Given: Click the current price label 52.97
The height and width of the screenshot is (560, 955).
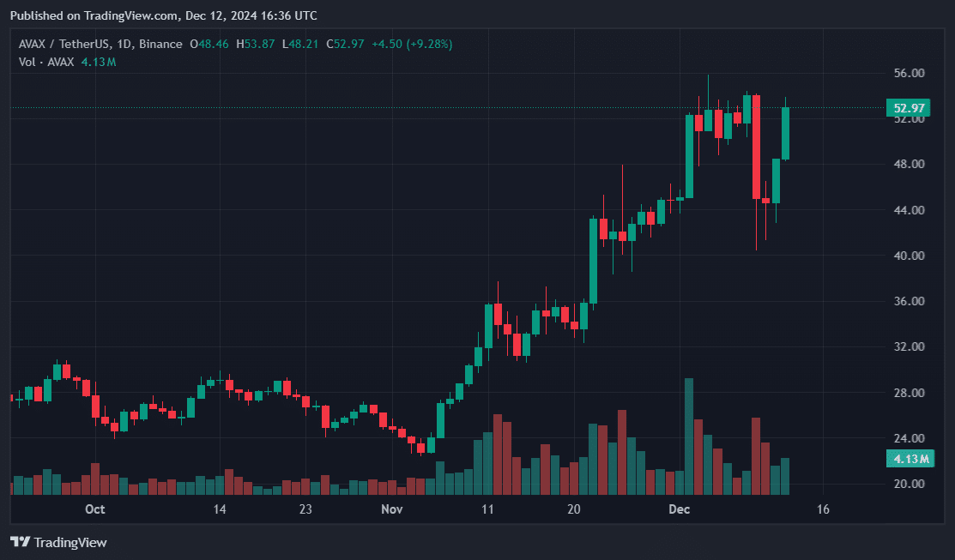Looking at the screenshot, I should [x=909, y=108].
